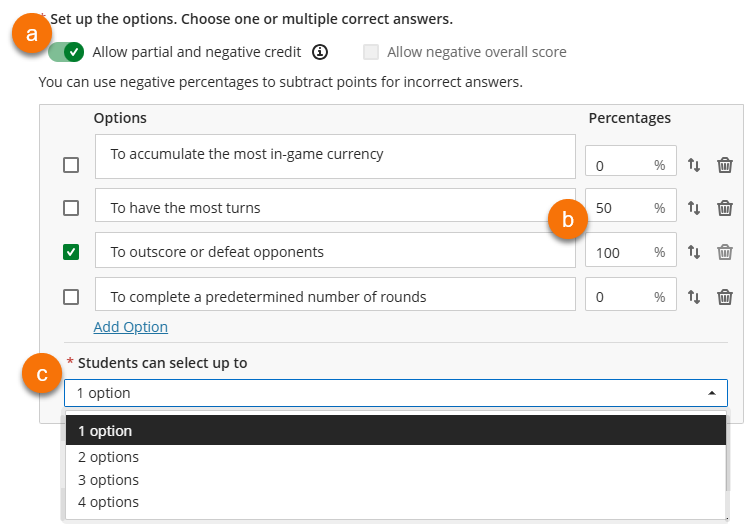Choose '4 options' in the dropdown list
751x528 pixels.
click(108, 502)
